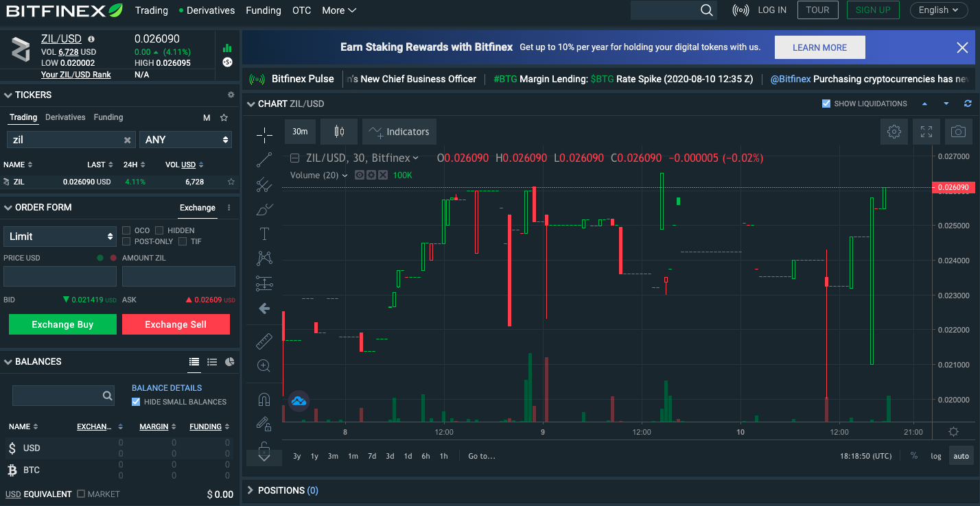Image resolution: width=980 pixels, height=506 pixels.
Task: Switch balances to full table view
Action: click(194, 362)
